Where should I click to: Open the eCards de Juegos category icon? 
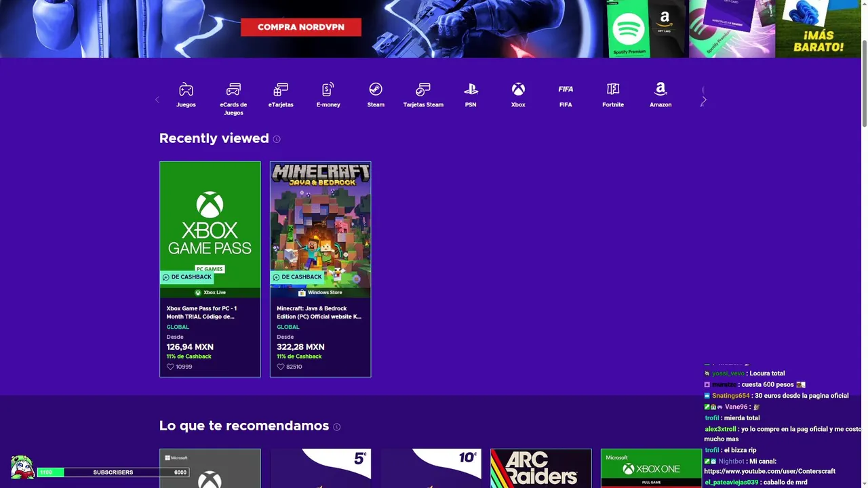[233, 89]
